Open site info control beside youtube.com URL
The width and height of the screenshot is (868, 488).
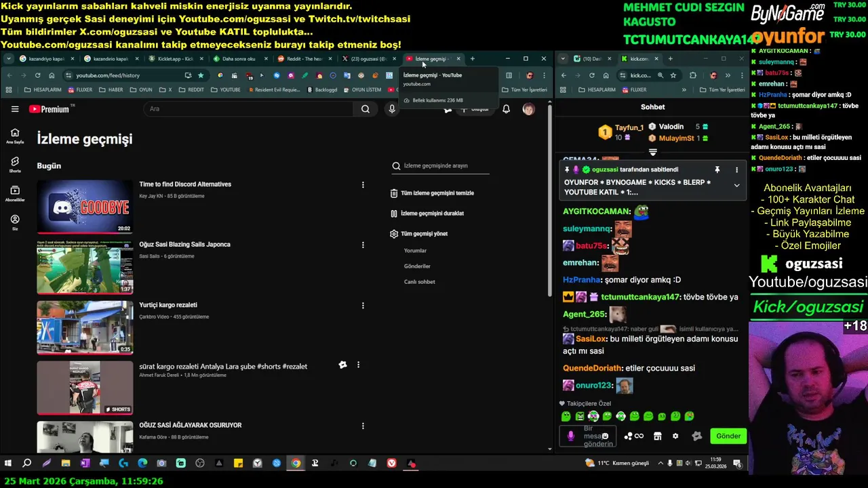click(x=69, y=75)
